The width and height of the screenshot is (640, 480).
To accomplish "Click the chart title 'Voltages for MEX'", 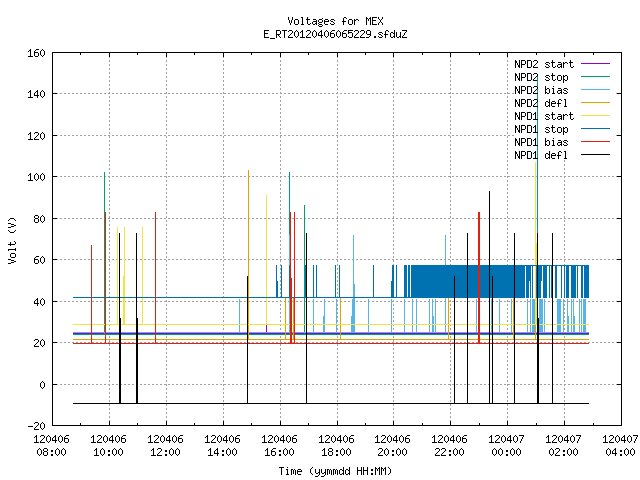I will tap(335, 21).
